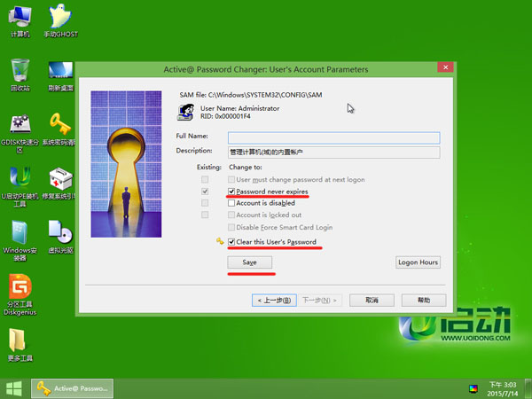The width and height of the screenshot is (532, 399).
Task: Click the Save button
Action: [x=250, y=262]
